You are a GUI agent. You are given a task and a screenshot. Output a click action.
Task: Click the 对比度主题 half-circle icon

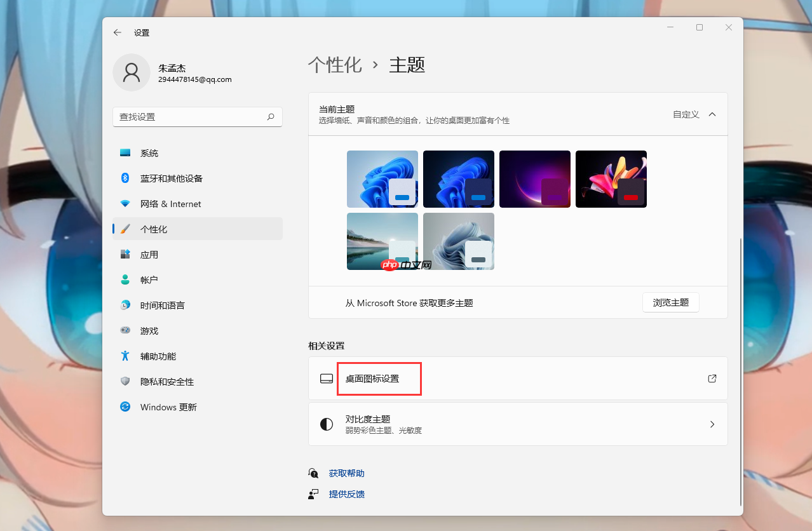click(x=326, y=424)
